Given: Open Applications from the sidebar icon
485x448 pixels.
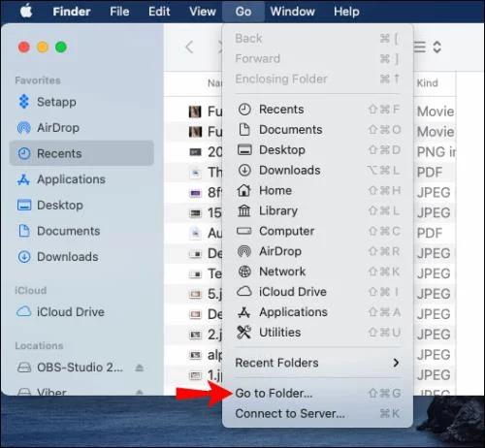Looking at the screenshot, I should (x=23, y=179).
